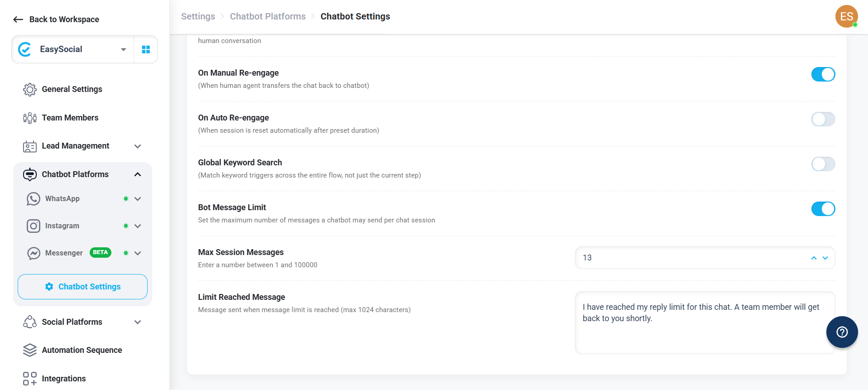Screen dimensions: 868x390
Task: Click the EasySocial logo icon
Action: pos(25,49)
